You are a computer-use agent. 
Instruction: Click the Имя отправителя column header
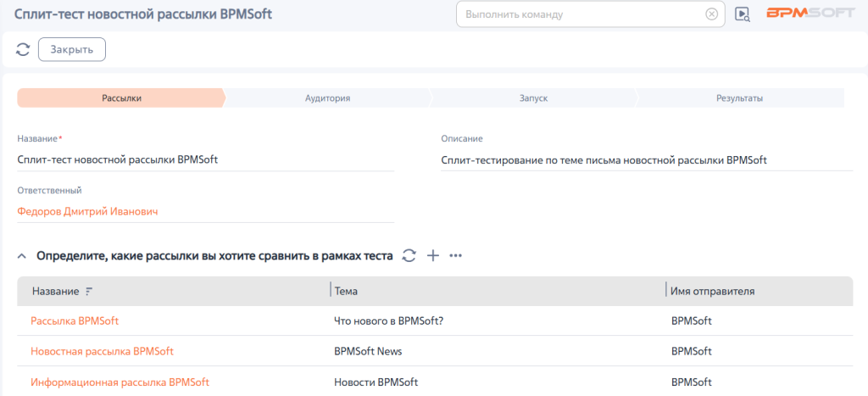click(x=712, y=292)
